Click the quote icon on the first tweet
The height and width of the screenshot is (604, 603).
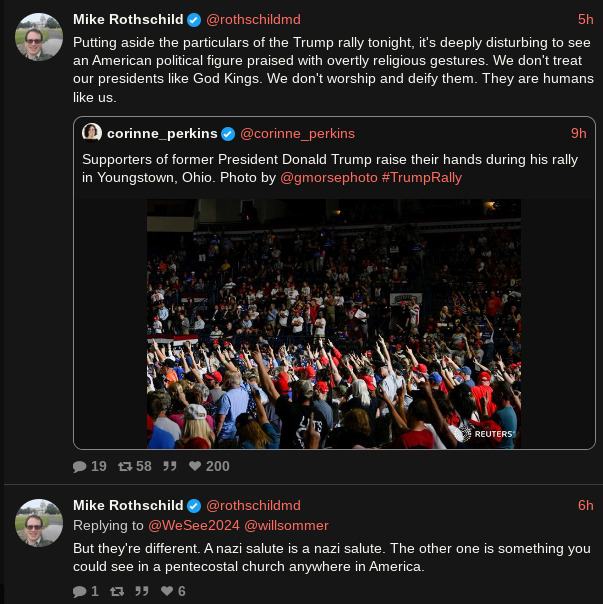[170, 466]
